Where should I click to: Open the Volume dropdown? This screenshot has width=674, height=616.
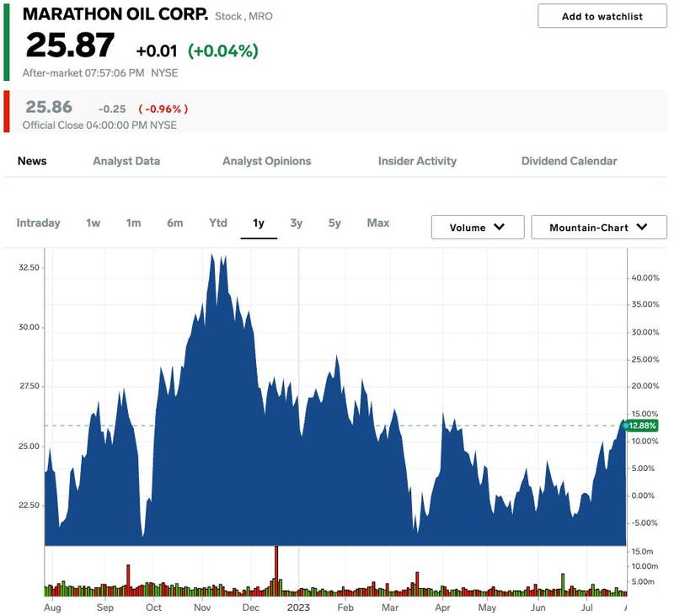477,227
